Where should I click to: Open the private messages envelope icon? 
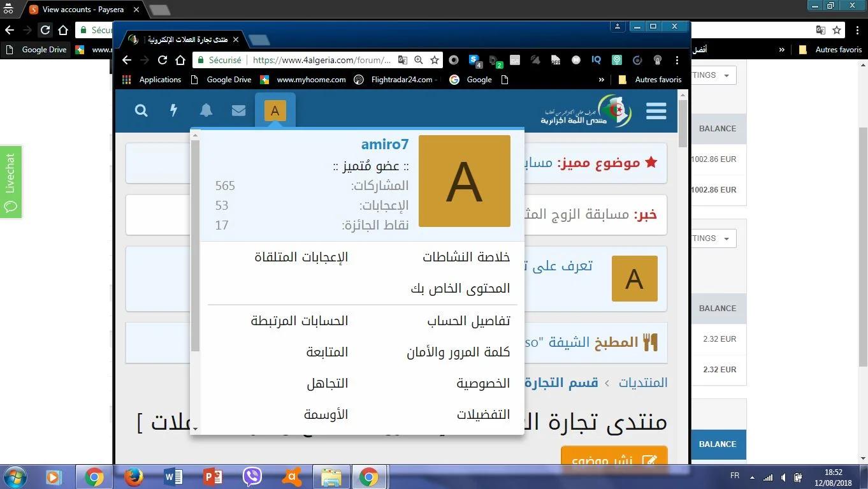point(238,111)
